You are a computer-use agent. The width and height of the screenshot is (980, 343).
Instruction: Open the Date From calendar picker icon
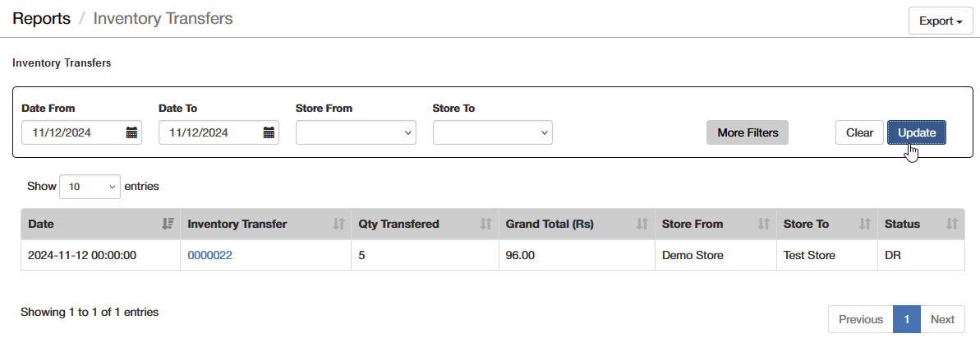tap(131, 132)
